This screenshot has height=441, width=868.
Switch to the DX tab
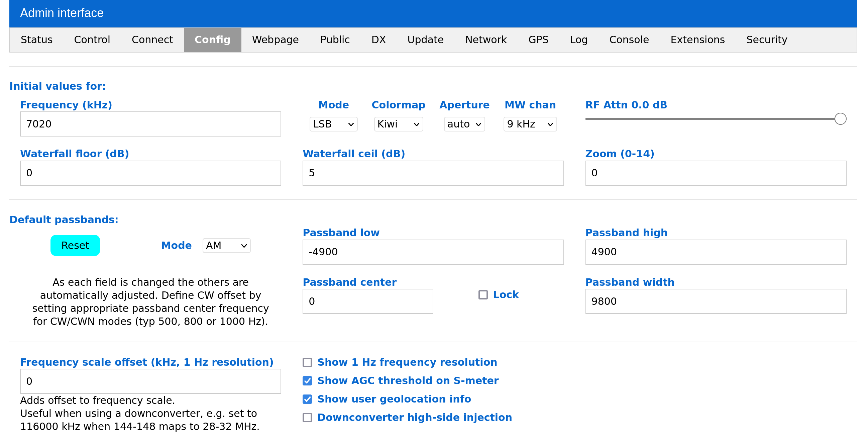point(378,40)
